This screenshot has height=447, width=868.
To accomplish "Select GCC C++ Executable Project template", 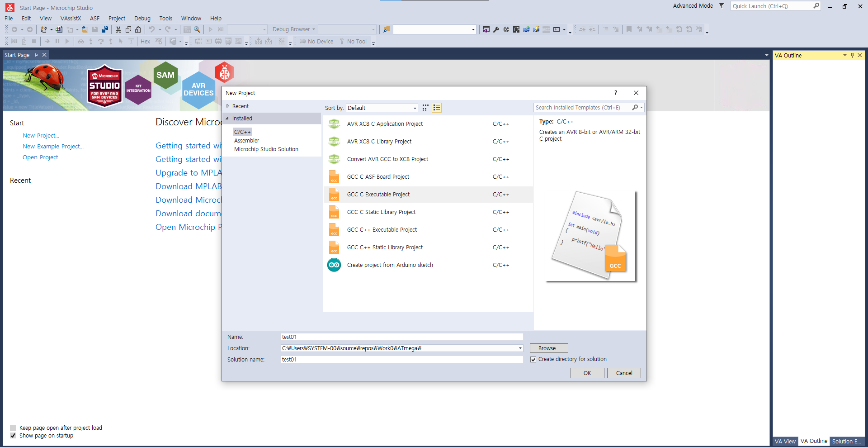I will (x=428, y=230).
